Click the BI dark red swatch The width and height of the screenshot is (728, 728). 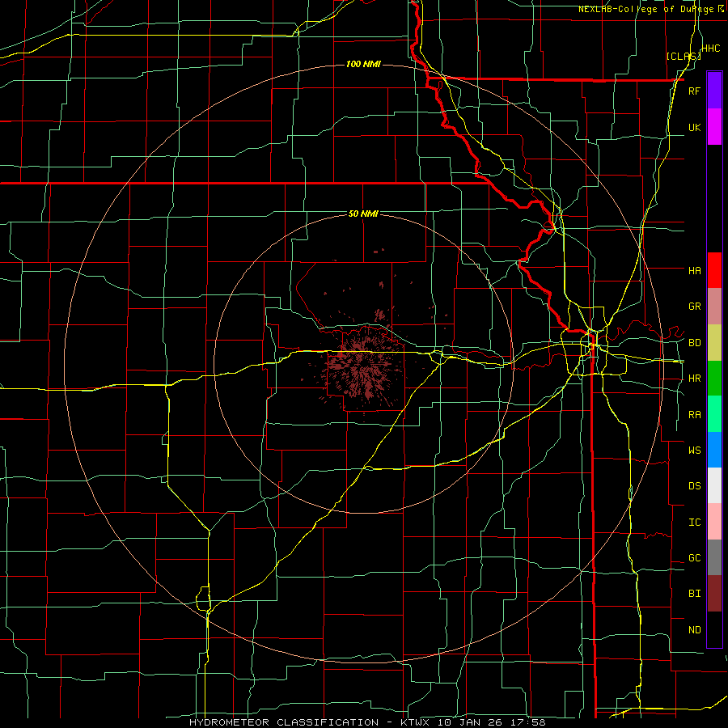click(714, 594)
